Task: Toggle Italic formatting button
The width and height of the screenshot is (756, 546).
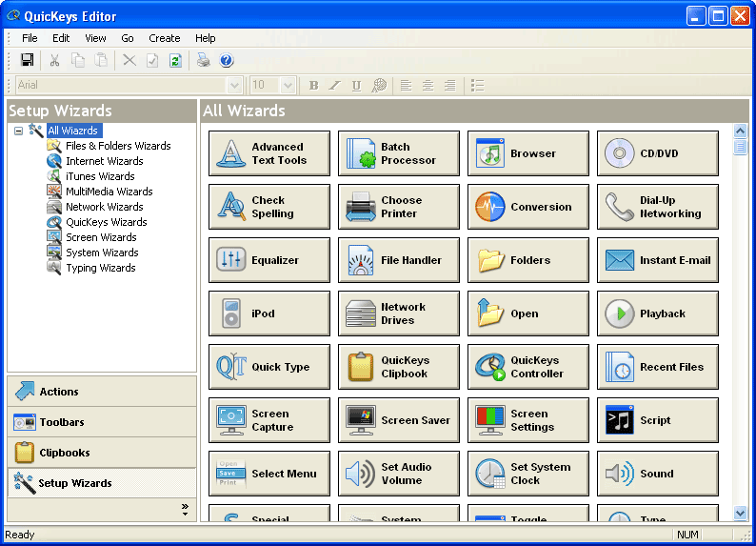Action: [335, 86]
